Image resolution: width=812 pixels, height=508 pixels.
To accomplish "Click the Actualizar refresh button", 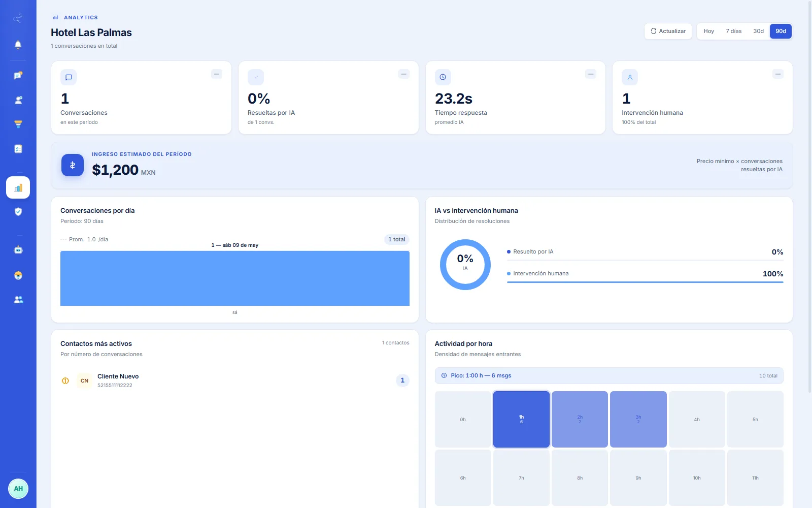I will 668,31.
